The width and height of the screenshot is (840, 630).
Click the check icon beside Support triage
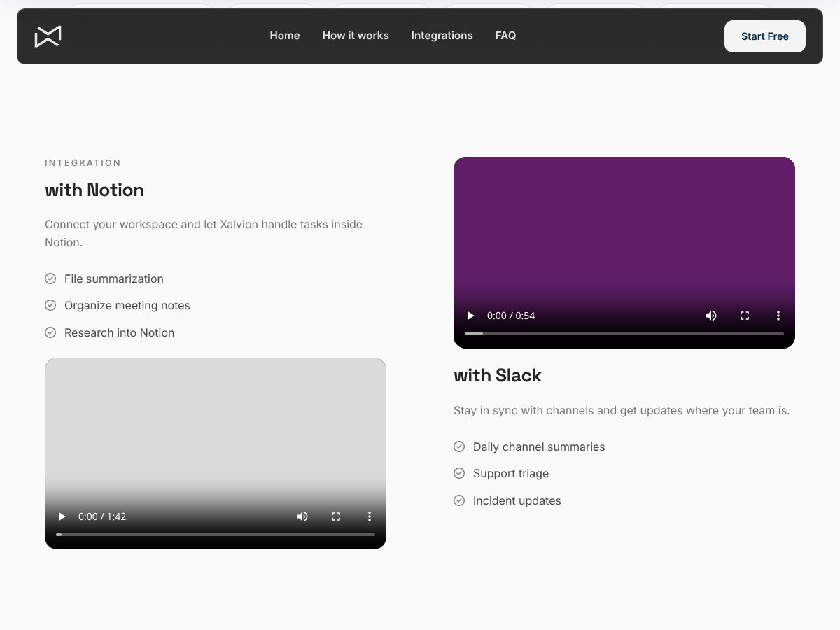click(459, 473)
